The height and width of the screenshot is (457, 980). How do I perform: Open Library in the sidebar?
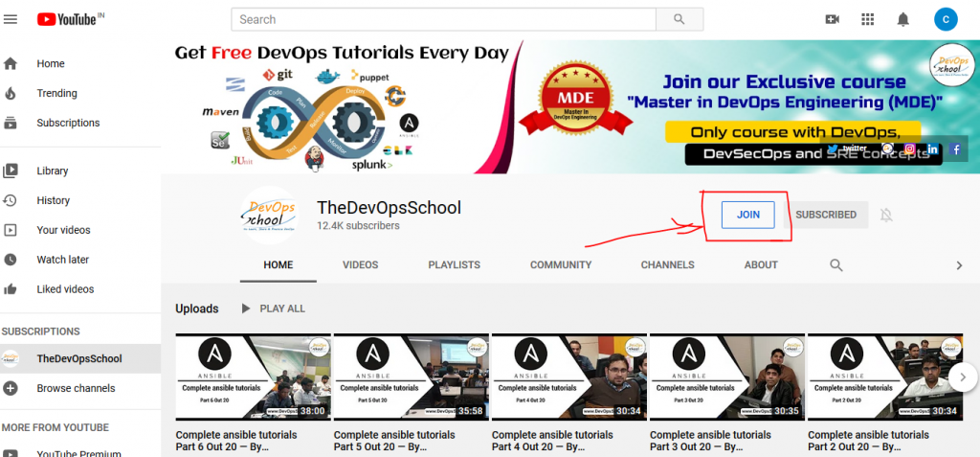(x=80, y=171)
